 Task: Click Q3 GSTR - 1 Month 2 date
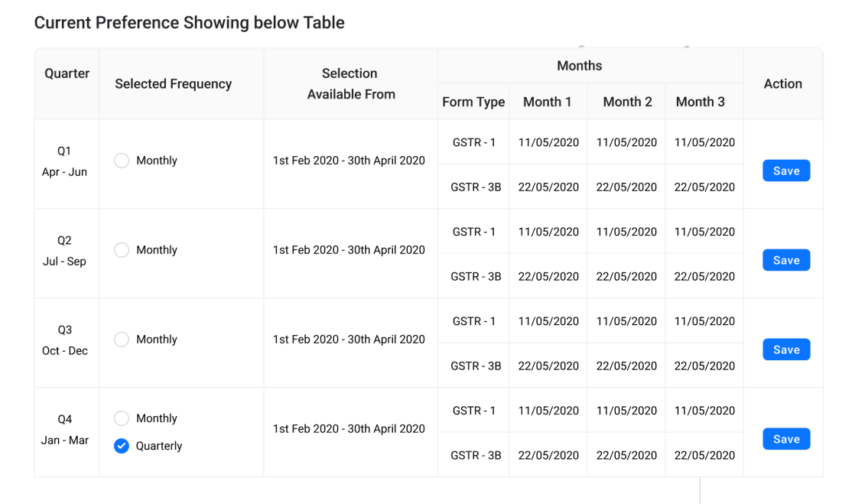click(626, 321)
